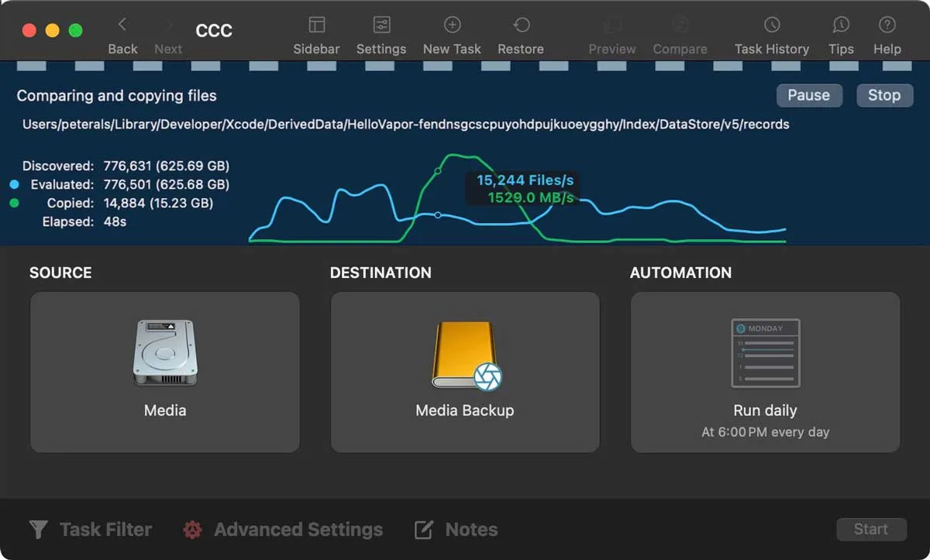Click the 15,244 Files/s rate label

pyautogui.click(x=525, y=180)
